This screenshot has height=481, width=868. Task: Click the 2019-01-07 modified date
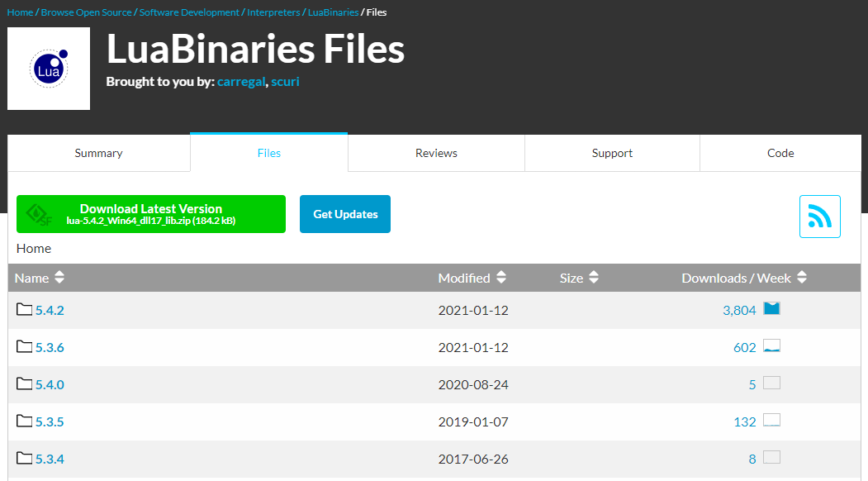point(473,421)
